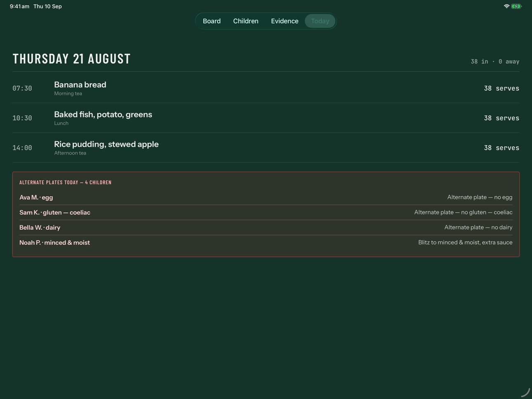The height and width of the screenshot is (399, 532).
Task: Tap Alternate plate — no egg note
Action: click(x=480, y=197)
